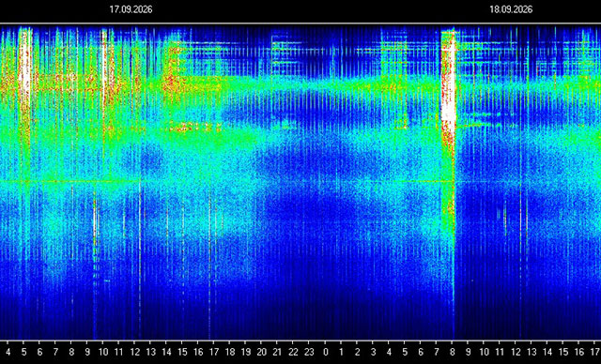The image size is (601, 364).
Task: Click single-digit hour label 2 after midnight
Action: pos(357,352)
